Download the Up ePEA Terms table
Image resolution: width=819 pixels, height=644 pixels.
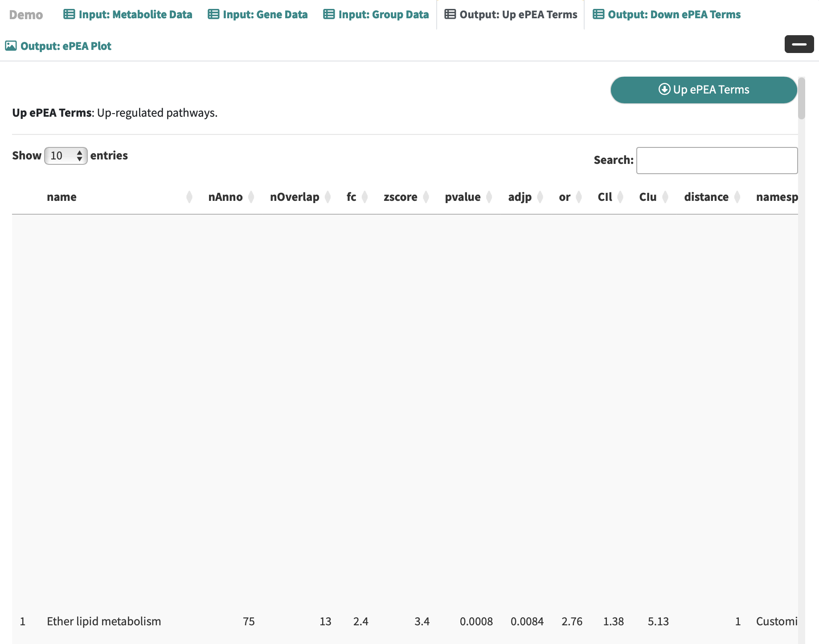[x=703, y=90]
